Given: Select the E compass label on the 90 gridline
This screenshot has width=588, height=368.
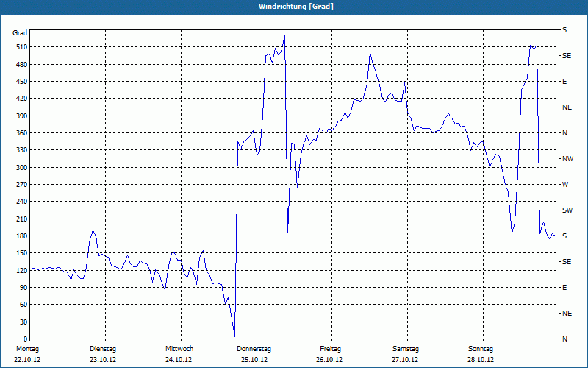Looking at the screenshot, I should click(564, 288).
